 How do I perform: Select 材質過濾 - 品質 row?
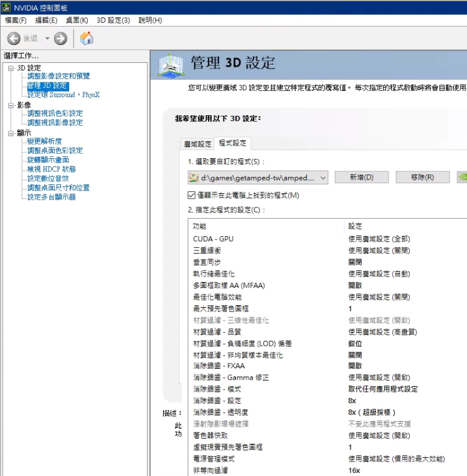(x=327, y=332)
